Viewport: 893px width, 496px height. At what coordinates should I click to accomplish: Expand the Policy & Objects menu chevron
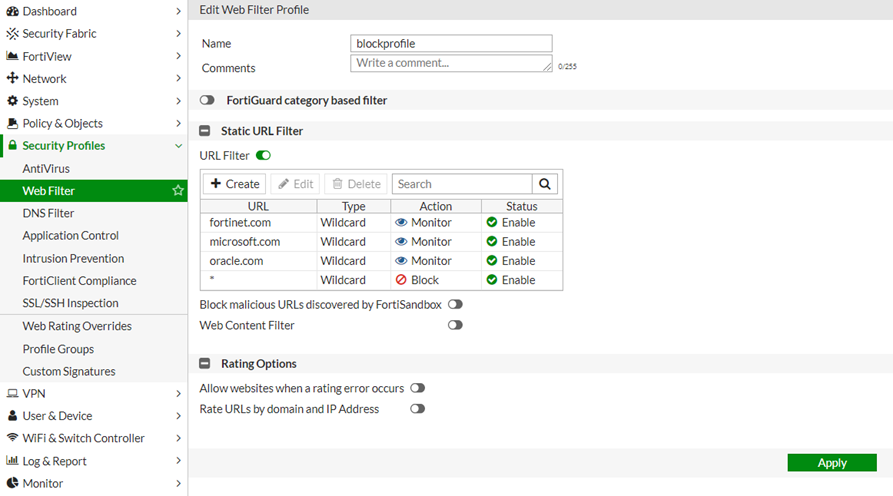[178, 124]
